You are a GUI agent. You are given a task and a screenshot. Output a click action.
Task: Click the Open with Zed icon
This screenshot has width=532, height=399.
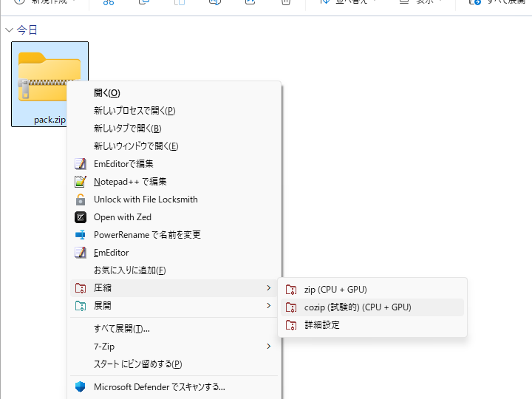pos(81,217)
